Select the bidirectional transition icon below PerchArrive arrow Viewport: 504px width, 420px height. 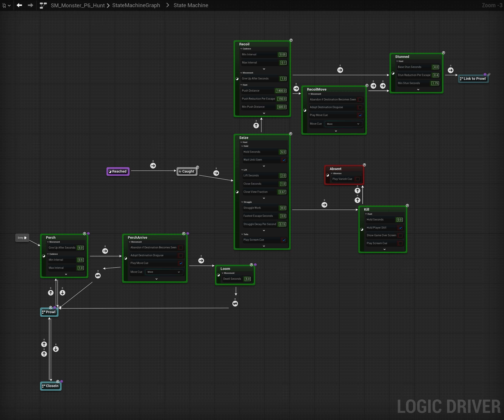[x=98, y=276]
